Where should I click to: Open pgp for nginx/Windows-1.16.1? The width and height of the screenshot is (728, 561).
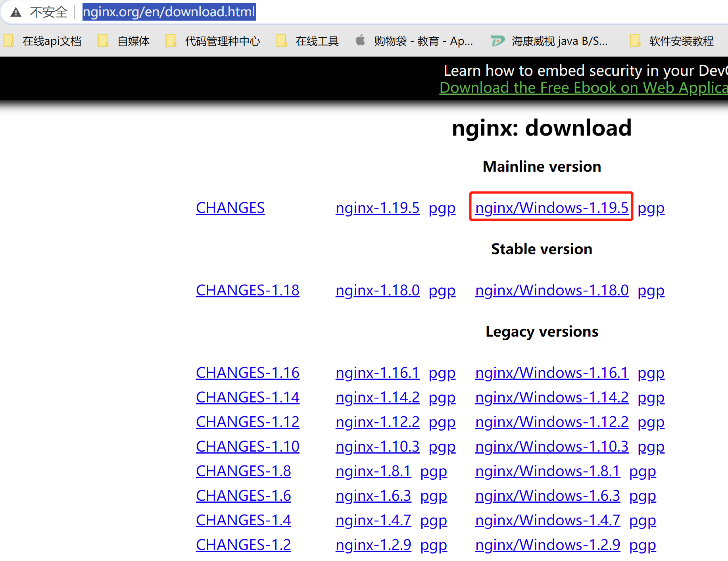point(651,374)
